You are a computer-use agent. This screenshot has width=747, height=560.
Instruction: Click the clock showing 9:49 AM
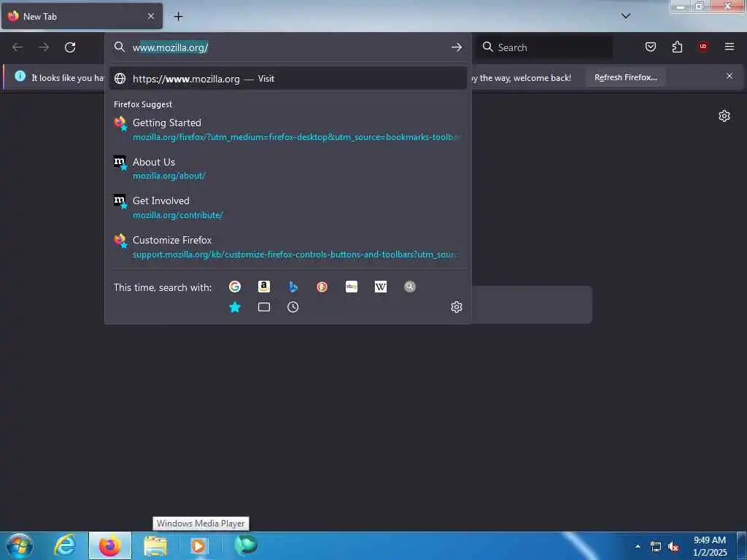coord(710,546)
